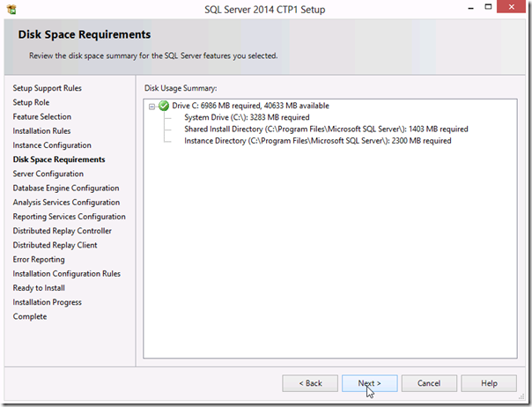Image resolution: width=532 pixels, height=407 pixels.
Task: Click Server Configuration step
Action: 48,174
